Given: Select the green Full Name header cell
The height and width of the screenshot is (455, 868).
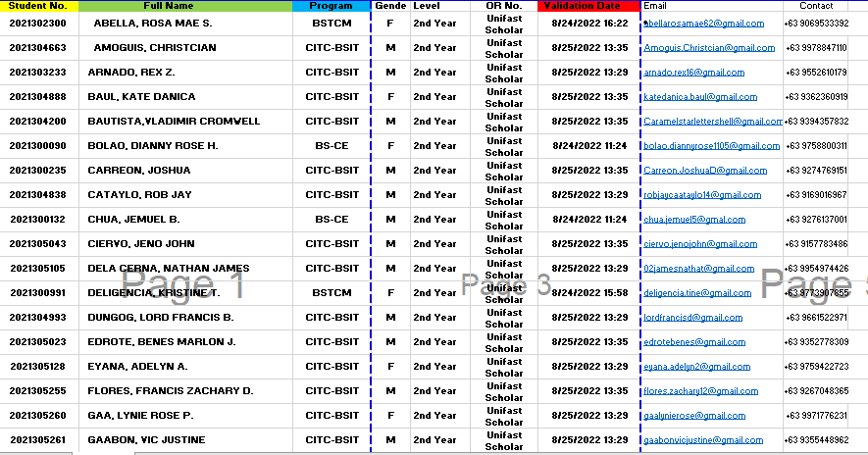Looking at the screenshot, I should 185,6.
